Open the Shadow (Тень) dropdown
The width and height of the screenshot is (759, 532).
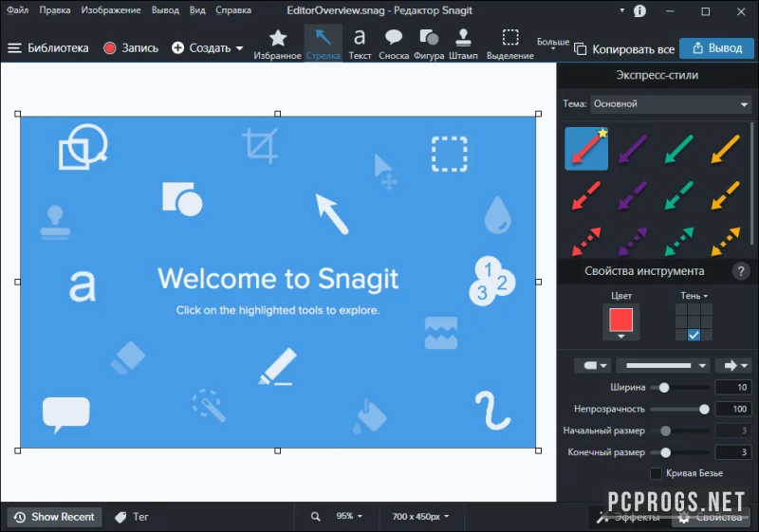tap(694, 296)
